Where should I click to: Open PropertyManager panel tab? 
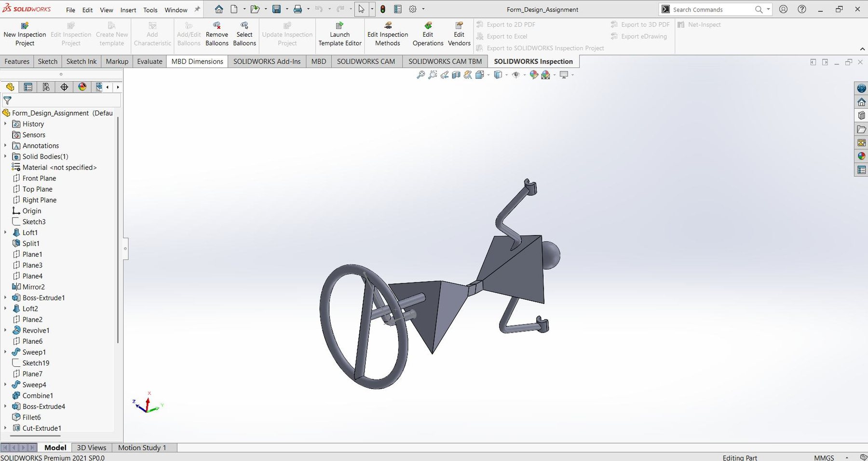28,87
